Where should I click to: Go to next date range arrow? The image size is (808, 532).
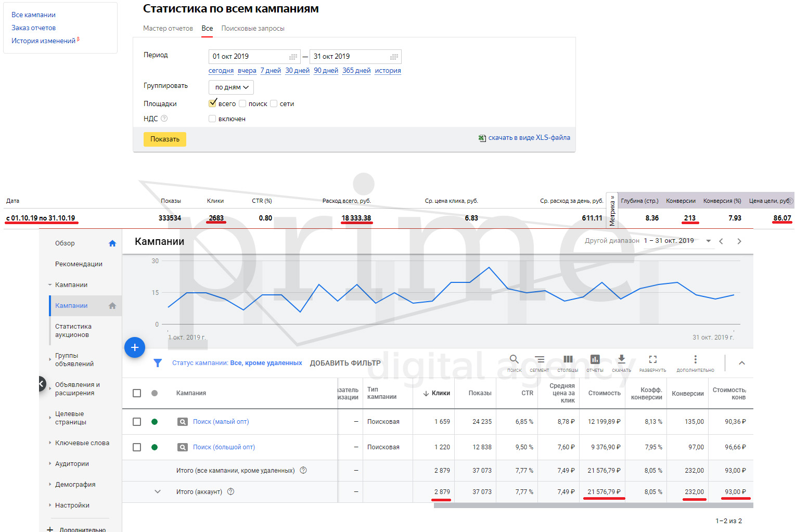pos(739,241)
